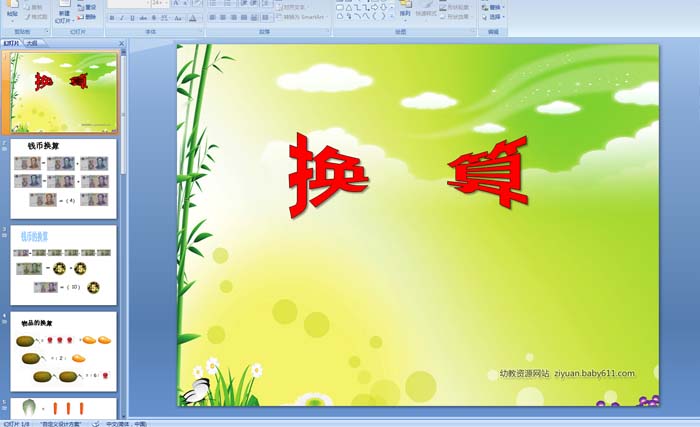This screenshot has height=427, width=700.
Task: Select the elbow connector shape
Action: [x=358, y=8]
